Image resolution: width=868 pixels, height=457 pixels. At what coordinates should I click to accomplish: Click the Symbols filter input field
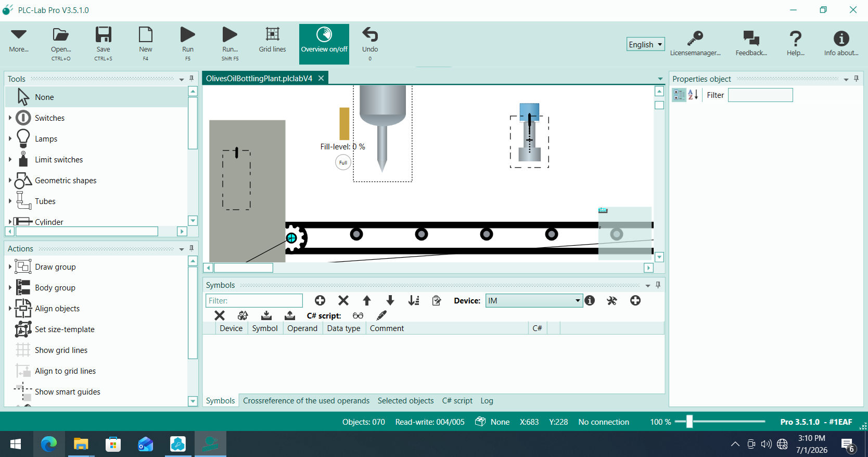[254, 300]
